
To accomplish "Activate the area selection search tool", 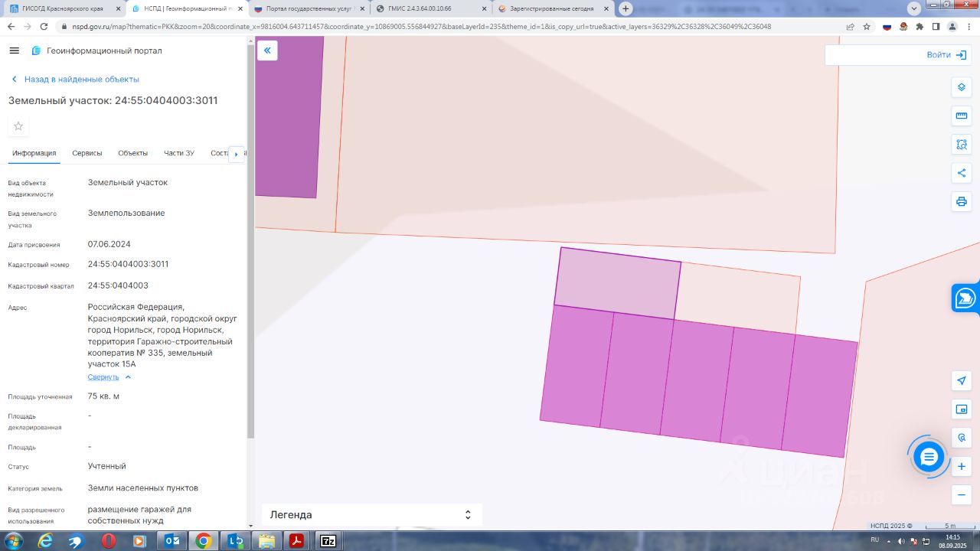I will [962, 144].
